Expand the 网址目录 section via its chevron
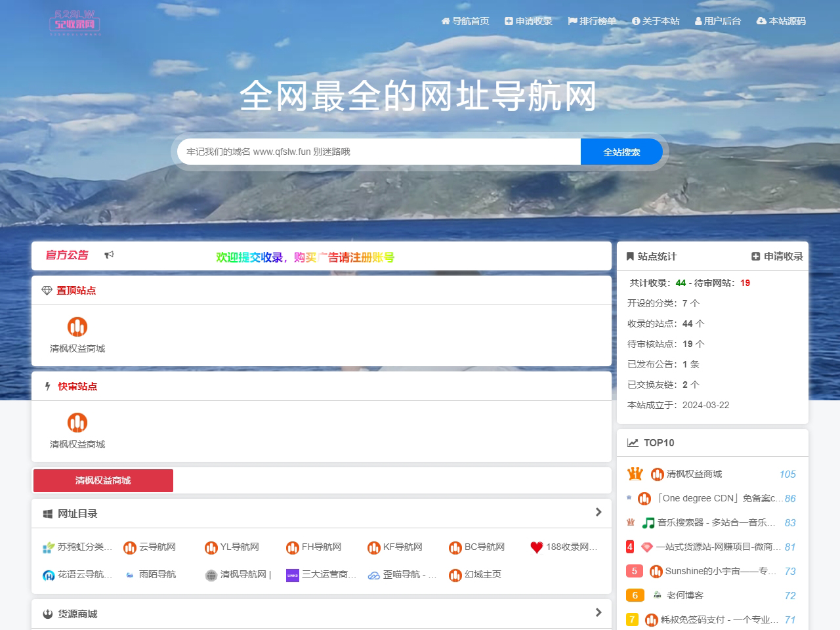This screenshot has height=630, width=840. pyautogui.click(x=598, y=512)
